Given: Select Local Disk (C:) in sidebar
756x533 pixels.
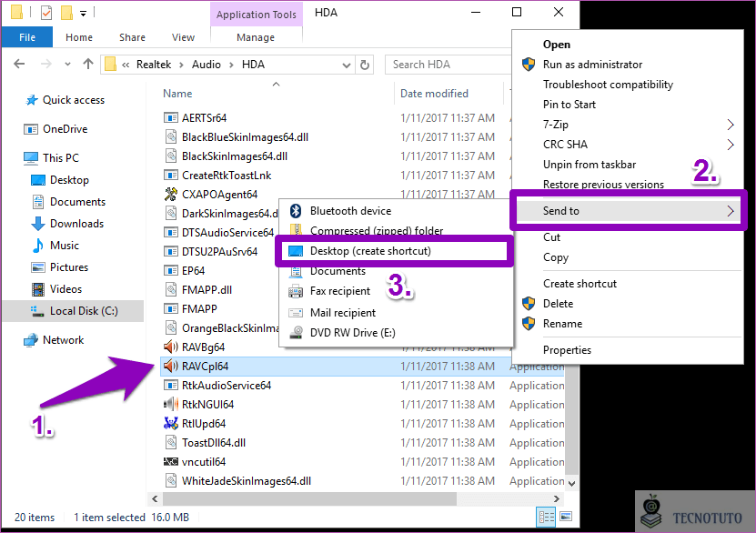Looking at the screenshot, I should pyautogui.click(x=74, y=311).
